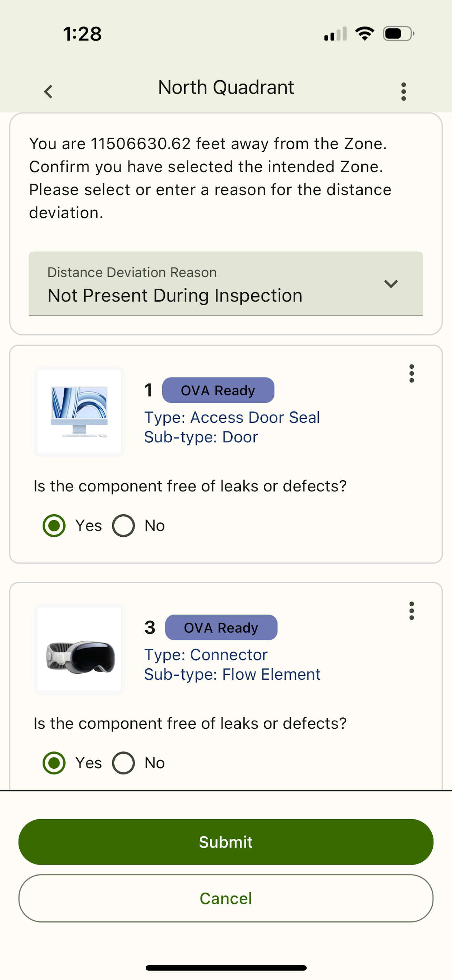Select Yes for Access Door Seal component

[x=54, y=526]
